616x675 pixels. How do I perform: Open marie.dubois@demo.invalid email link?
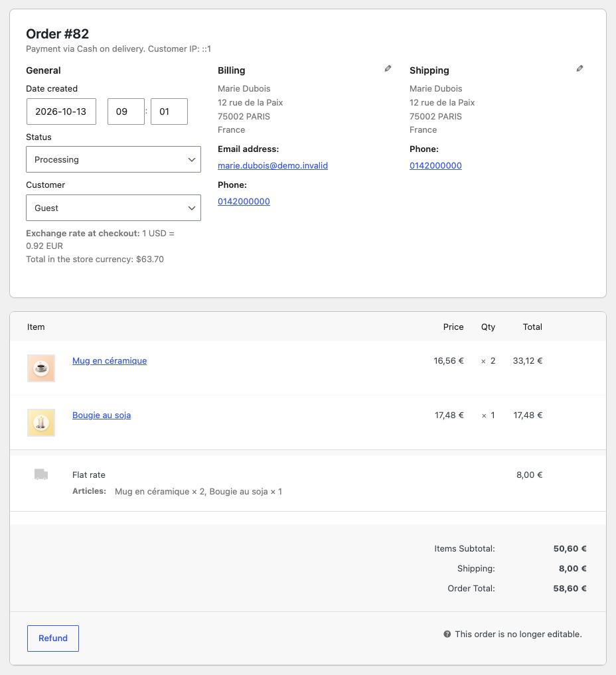(x=272, y=166)
